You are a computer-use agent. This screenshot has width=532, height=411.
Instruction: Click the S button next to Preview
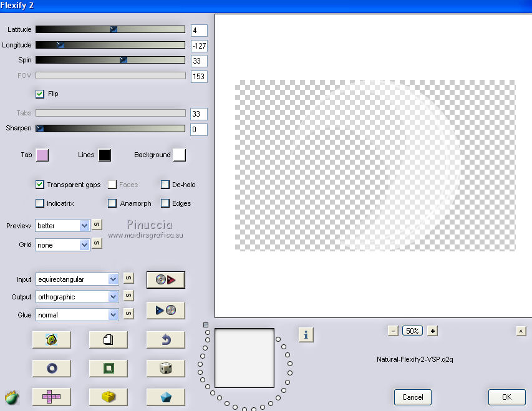coord(97,225)
